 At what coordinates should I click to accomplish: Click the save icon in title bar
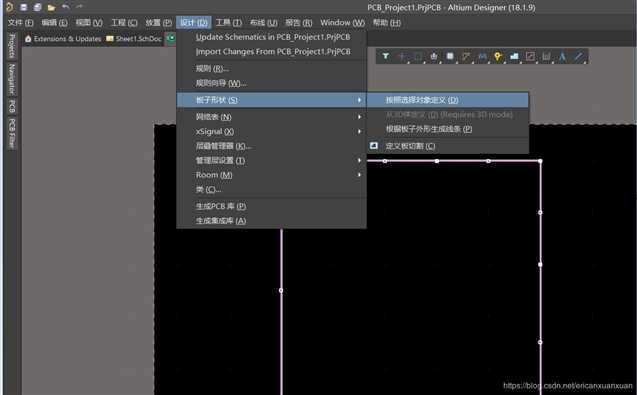point(24,7)
